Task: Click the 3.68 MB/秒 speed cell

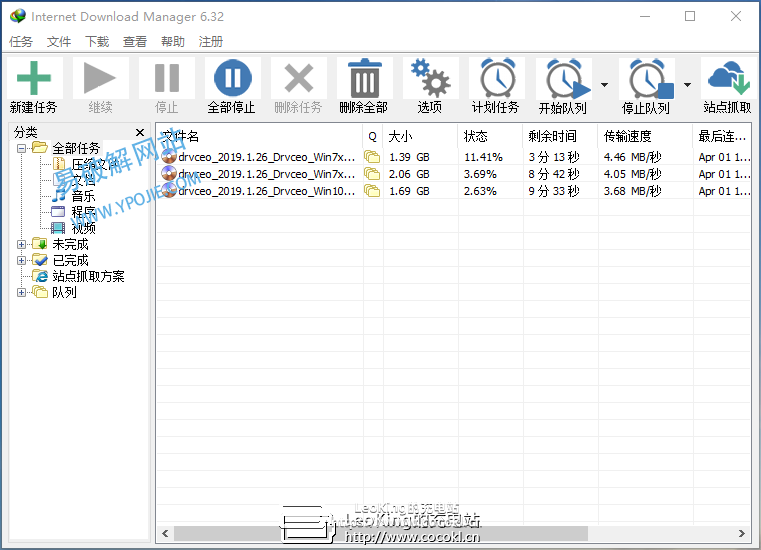Action: 632,191
